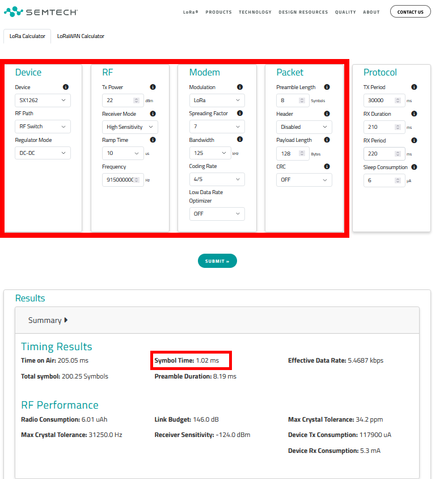Click the Tx Power info icon
Image resolution: width=448 pixels, height=479 pixels.
[153, 87]
